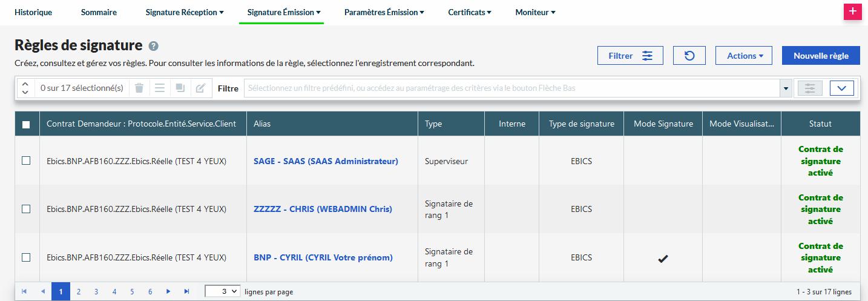Jump to last page of results
The width and height of the screenshot is (868, 301).
tap(186, 292)
